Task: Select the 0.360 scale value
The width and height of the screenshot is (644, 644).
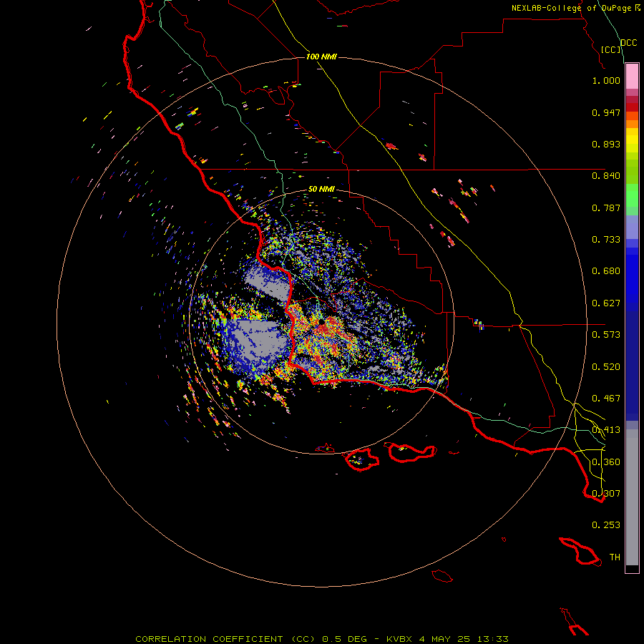Action: (606, 462)
